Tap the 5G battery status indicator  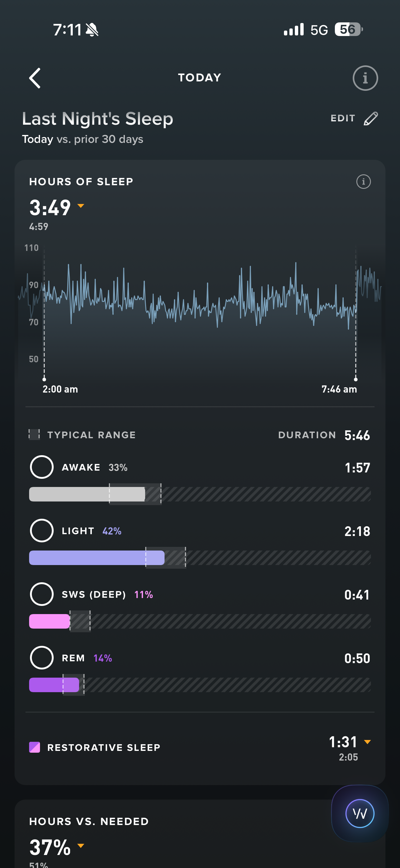tap(348, 30)
